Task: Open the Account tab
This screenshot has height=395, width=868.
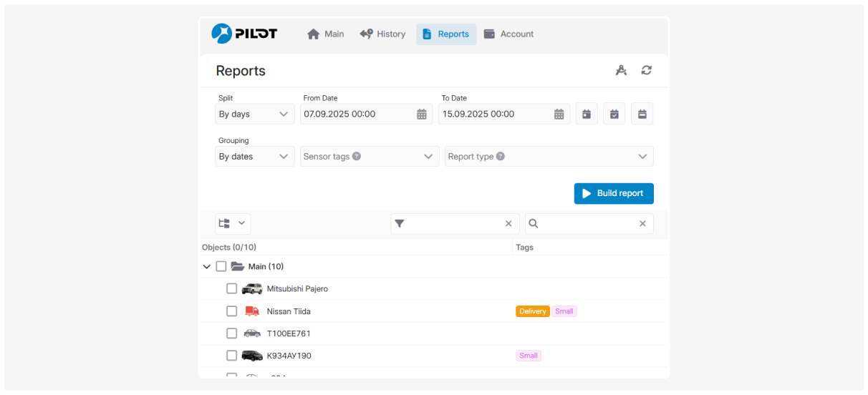Action: click(x=509, y=34)
